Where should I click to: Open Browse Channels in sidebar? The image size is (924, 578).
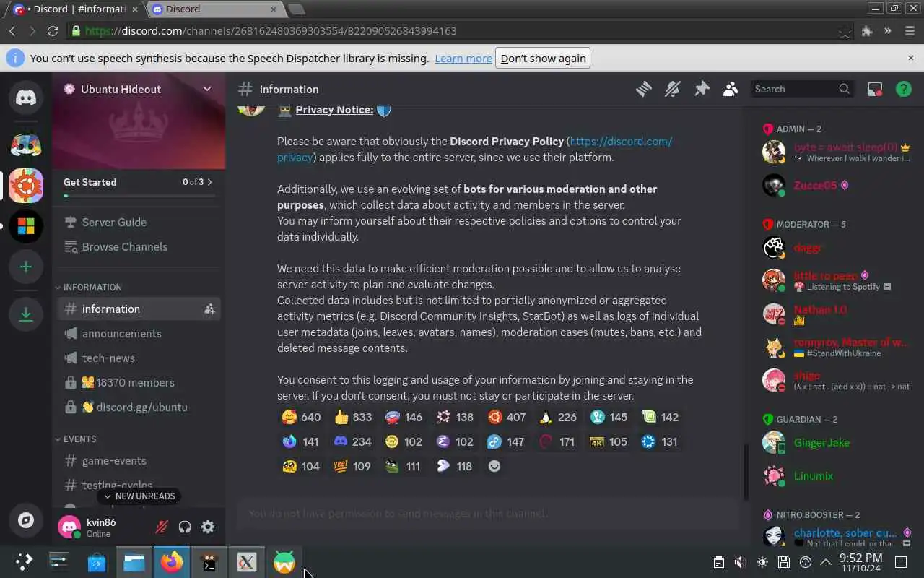139,246
